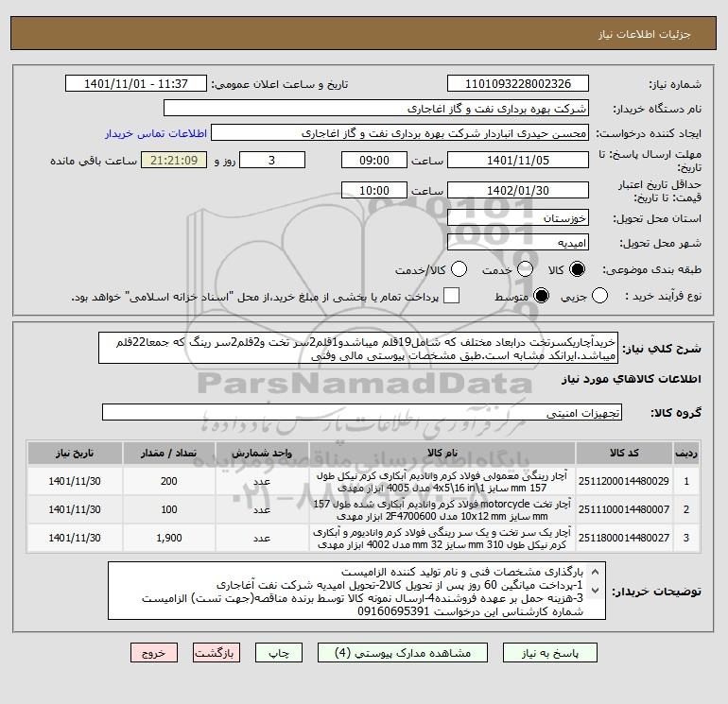Select the کالا/خدمت radio button
The height and width of the screenshot is (704, 728).
(x=459, y=269)
